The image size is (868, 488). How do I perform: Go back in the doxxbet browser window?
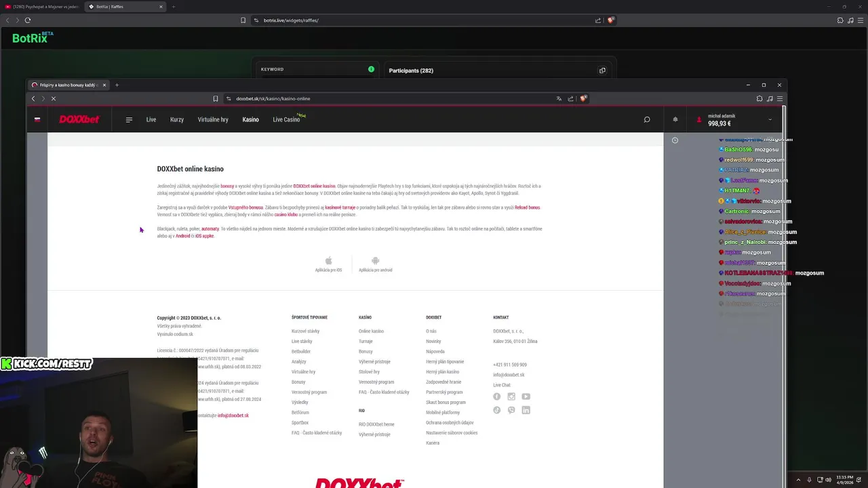33,99
